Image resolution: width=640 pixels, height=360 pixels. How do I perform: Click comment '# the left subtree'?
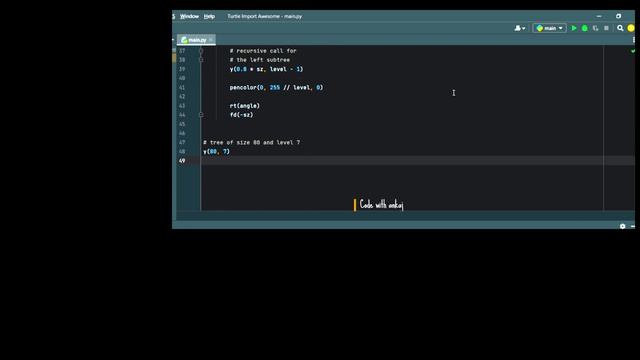pyautogui.click(x=260, y=60)
